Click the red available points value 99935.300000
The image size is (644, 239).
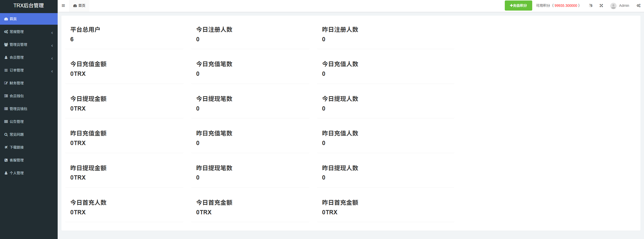coord(566,6)
